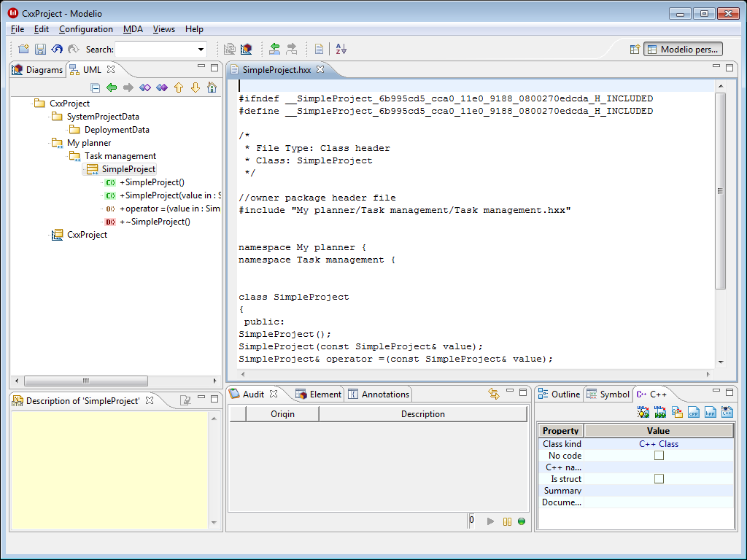Screen dimensions: 747x560
Task: Click the UML lightbulb generate icon
Action: pos(643,412)
